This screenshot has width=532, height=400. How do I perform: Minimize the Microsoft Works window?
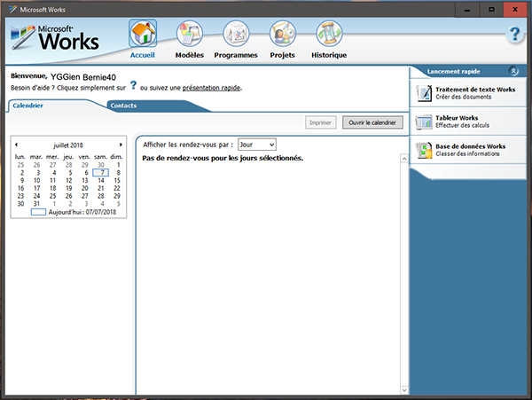pos(467,10)
